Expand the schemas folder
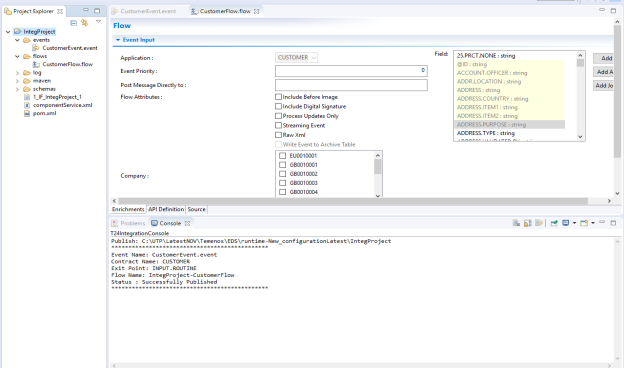The width and height of the screenshot is (624, 368). (17, 89)
